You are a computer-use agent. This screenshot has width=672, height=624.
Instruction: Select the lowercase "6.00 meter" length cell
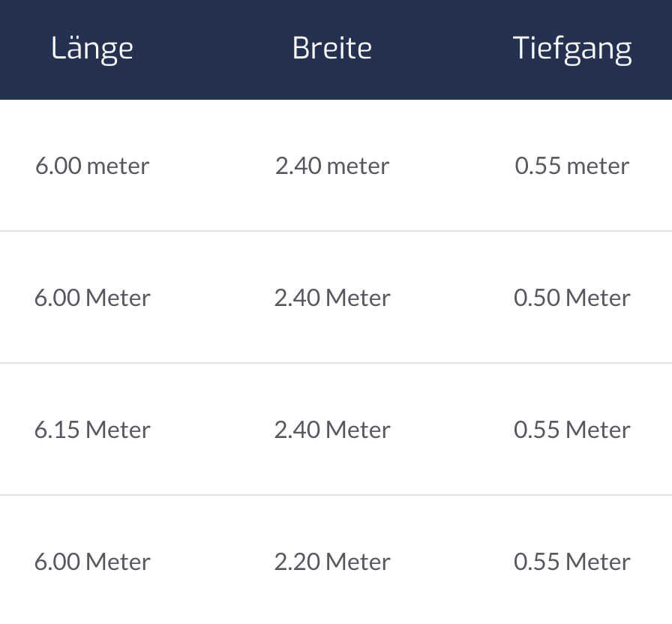tap(92, 166)
